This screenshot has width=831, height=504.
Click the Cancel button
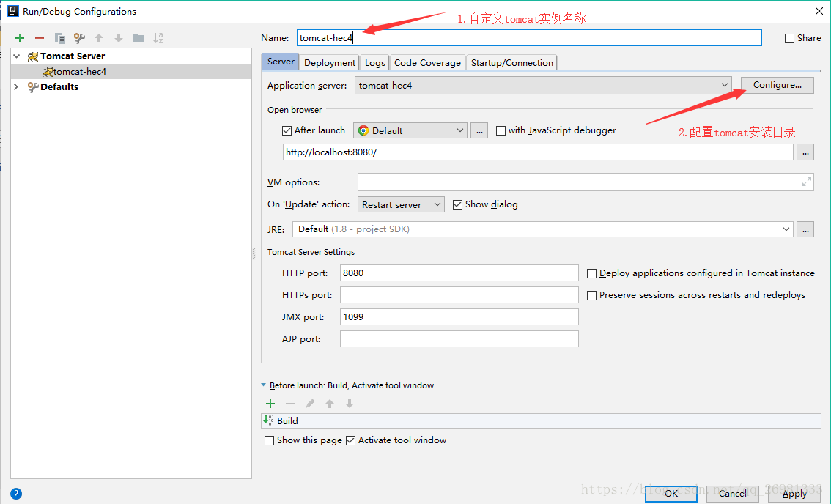(x=732, y=494)
